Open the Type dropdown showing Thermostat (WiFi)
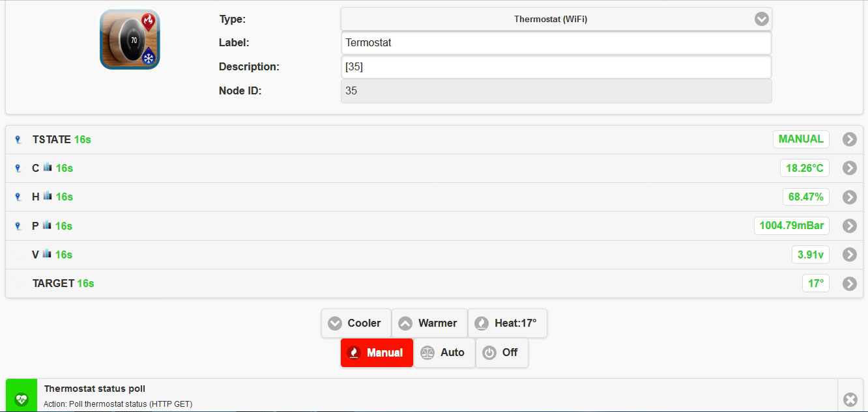Viewport: 868px width, 412px height. (x=556, y=20)
